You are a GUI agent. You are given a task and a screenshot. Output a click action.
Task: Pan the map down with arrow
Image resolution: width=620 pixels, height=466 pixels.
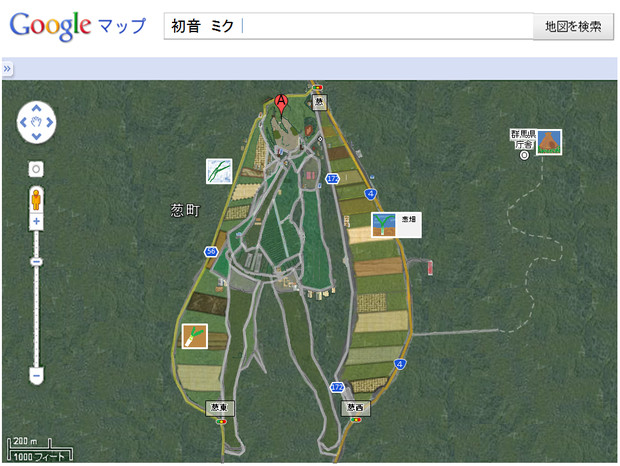(36, 136)
